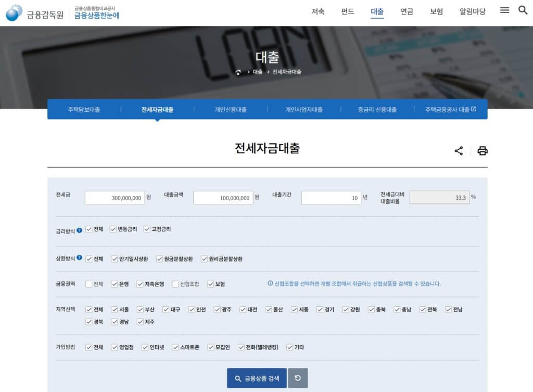533x392 pixels.
Task: Uncheck 전화(텔레뱅킹) checkbox
Action: coord(241,347)
